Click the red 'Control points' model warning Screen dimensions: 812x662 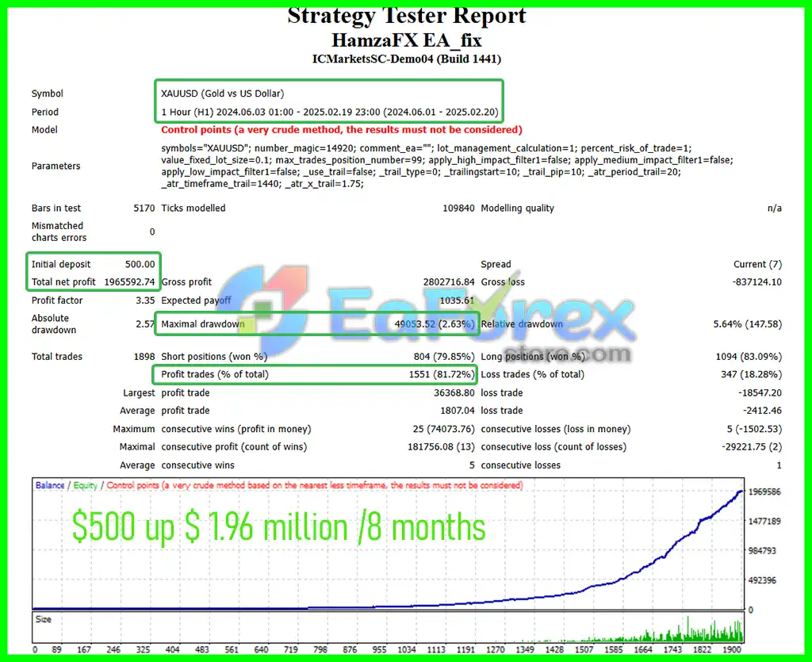click(x=342, y=130)
